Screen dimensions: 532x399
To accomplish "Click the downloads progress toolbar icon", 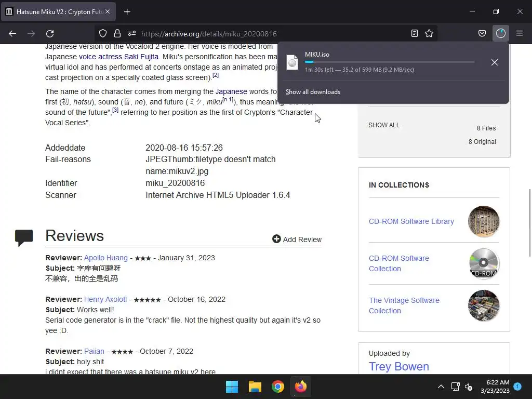I will (x=501, y=33).
